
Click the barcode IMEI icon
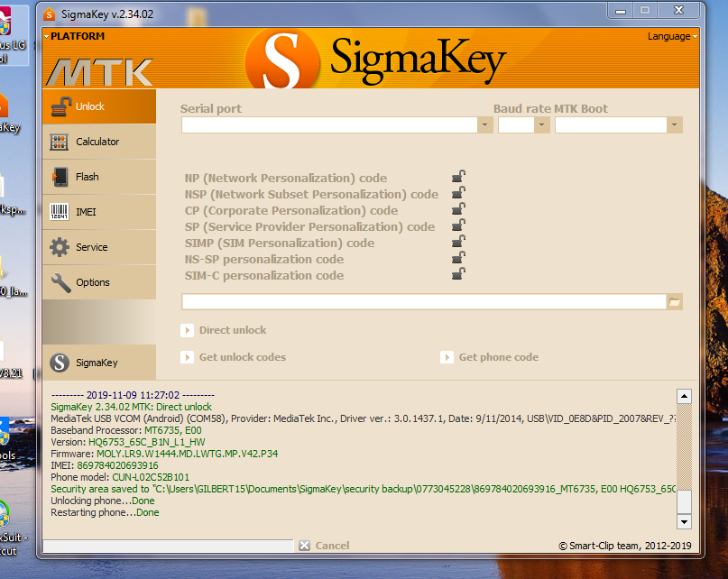pyautogui.click(x=60, y=212)
